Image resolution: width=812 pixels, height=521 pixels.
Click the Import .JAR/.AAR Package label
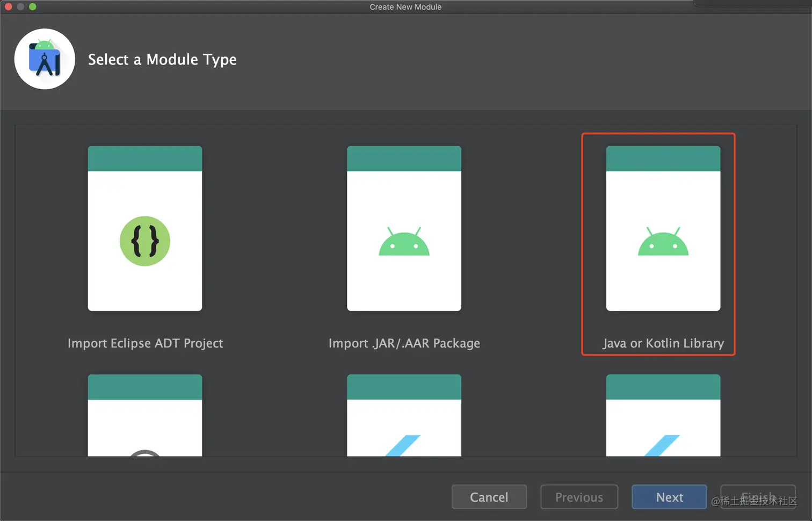404,343
